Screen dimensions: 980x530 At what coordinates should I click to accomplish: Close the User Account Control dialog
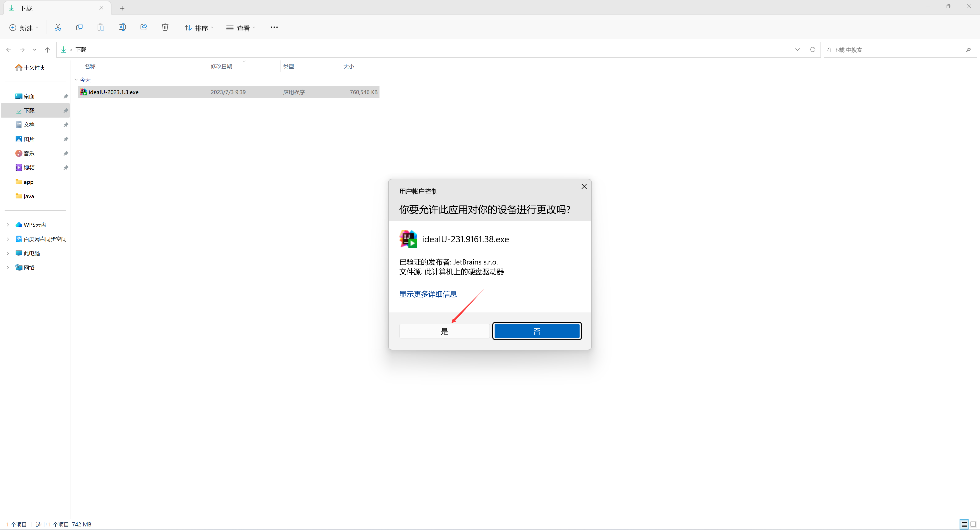pyautogui.click(x=584, y=186)
